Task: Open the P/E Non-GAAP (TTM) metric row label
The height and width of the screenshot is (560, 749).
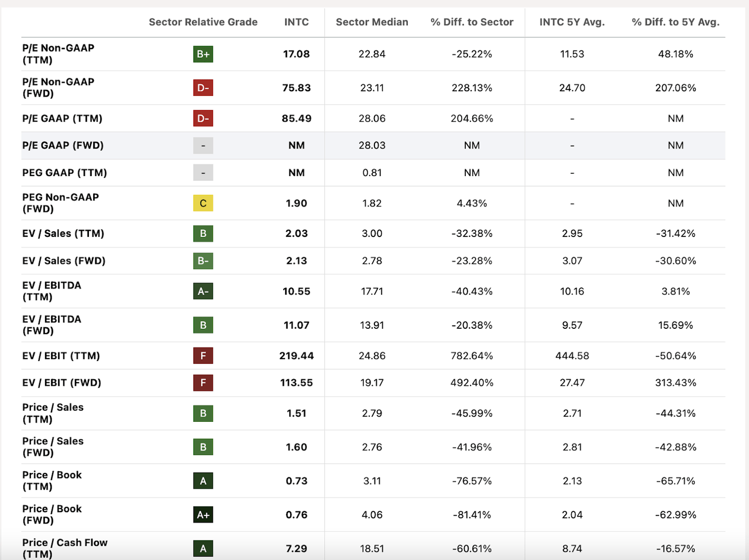Action: 59,54
